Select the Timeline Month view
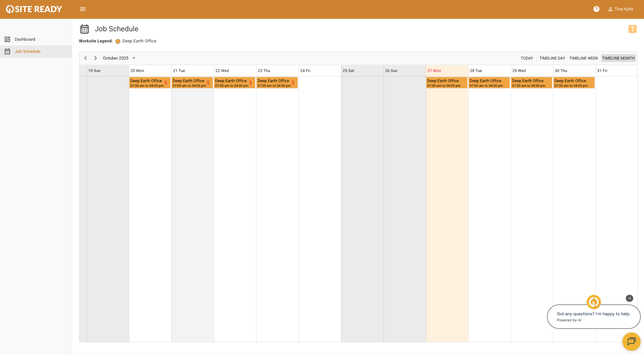The width and height of the screenshot is (644, 354). click(618, 58)
